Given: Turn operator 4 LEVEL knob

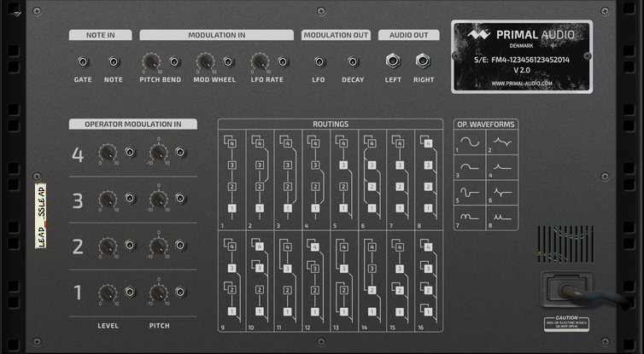Looking at the screenshot, I should pos(108,153).
